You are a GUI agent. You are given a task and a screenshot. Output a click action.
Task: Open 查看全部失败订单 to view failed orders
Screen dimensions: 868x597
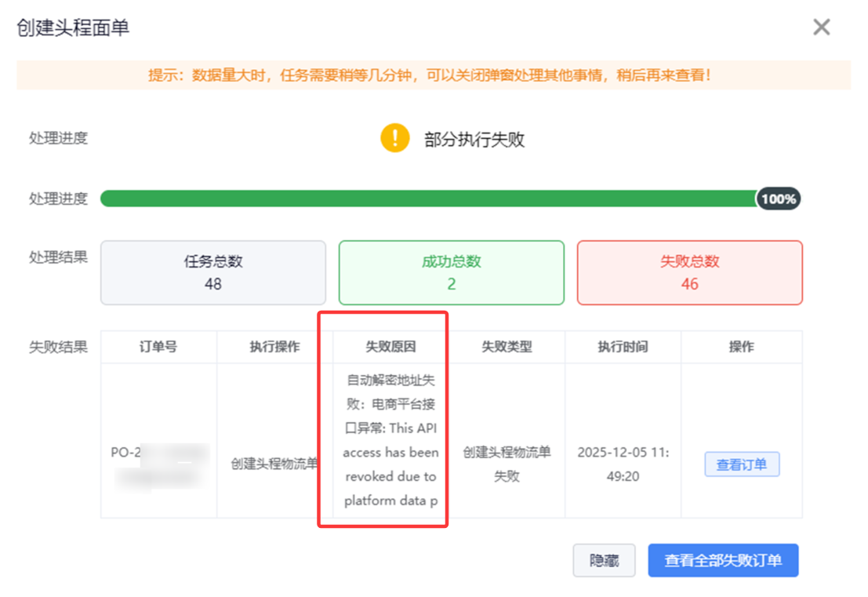pos(723,560)
